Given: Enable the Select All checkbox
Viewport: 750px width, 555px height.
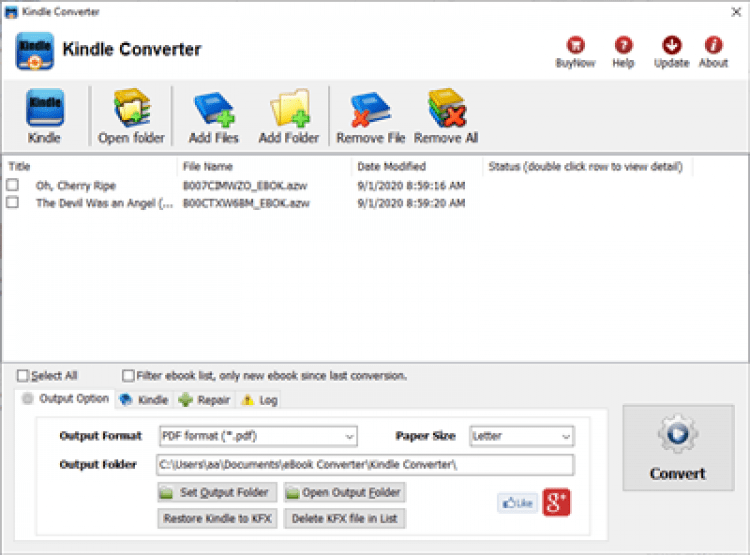Looking at the screenshot, I should pos(23,376).
